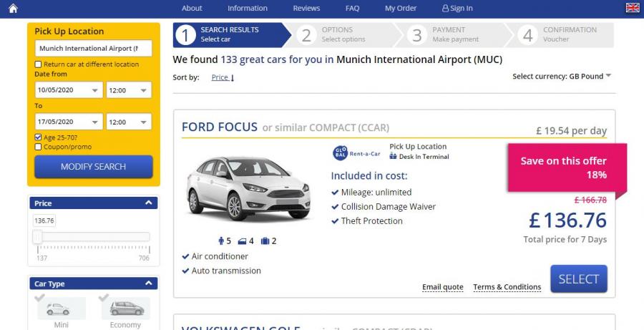Image resolution: width=644 pixels, height=330 pixels.
Task: Click the crossed-out £166.78 price
Action: [590, 200]
